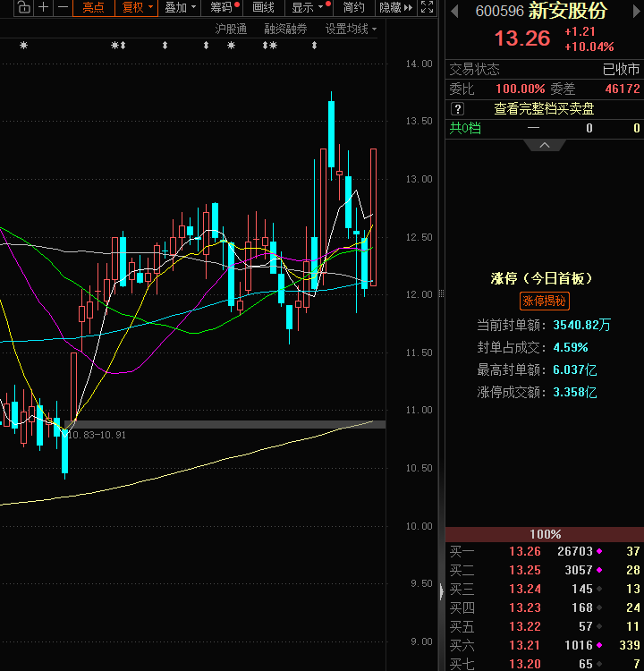644x671 pixels.
Task: Click stock code 600596
Action: 499,12
